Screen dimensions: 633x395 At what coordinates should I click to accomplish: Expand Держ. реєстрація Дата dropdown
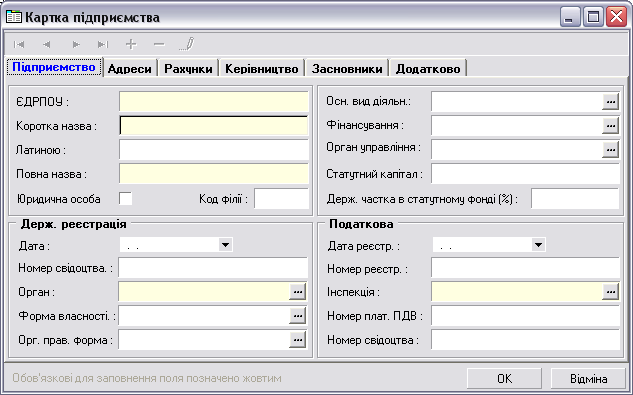225,245
